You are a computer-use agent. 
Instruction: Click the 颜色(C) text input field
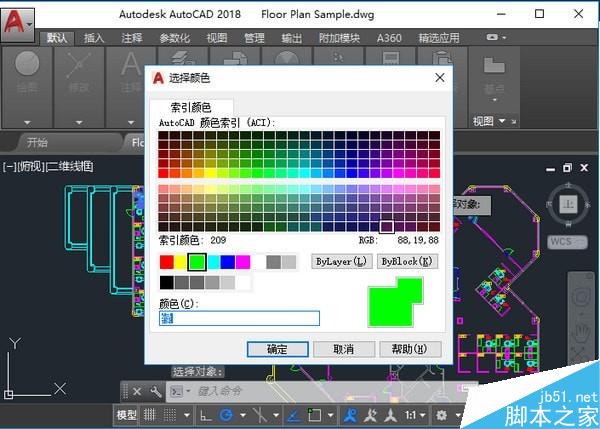click(x=239, y=318)
